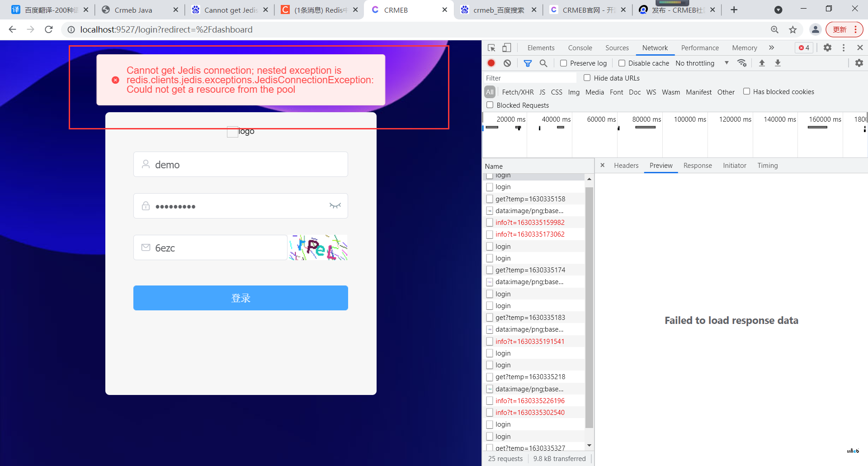Close the Crmeb Java tab
Screen dimensions: 868x466
pyautogui.click(x=176, y=10)
